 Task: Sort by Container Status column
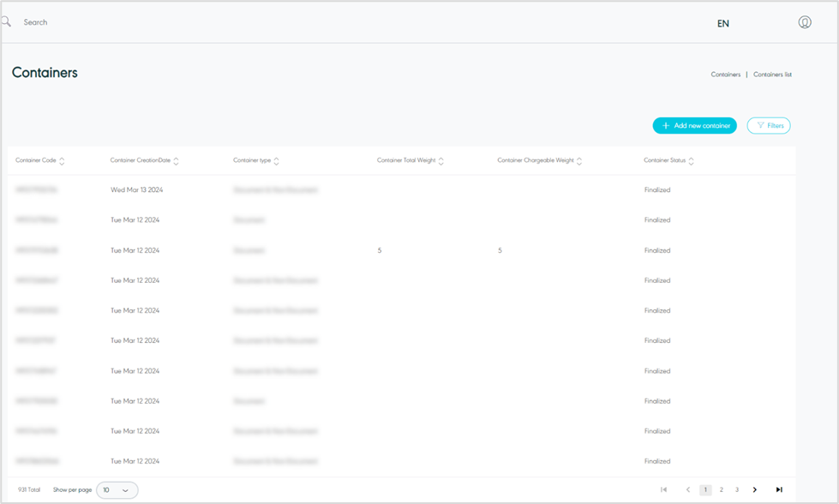691,161
